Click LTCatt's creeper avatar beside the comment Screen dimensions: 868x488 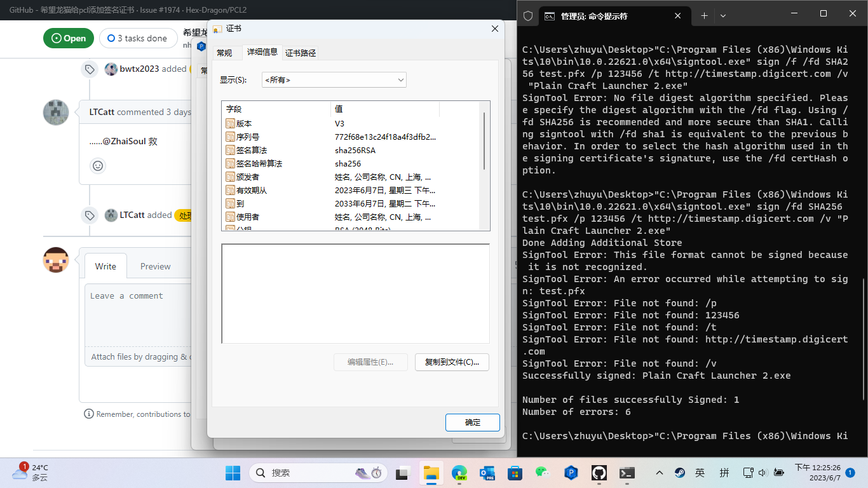(x=56, y=112)
